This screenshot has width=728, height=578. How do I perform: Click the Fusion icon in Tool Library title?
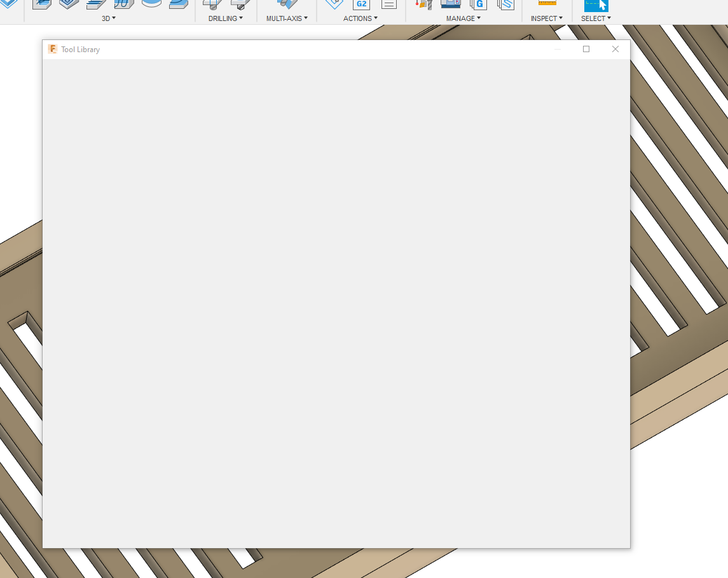pos(53,49)
